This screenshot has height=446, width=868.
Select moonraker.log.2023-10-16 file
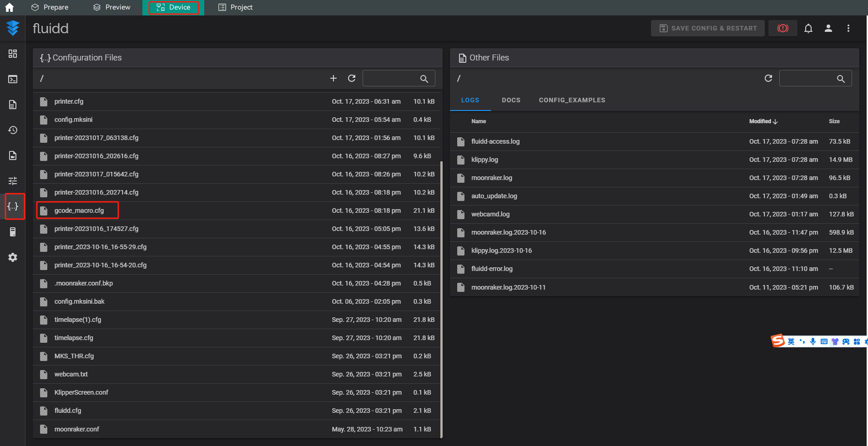pyautogui.click(x=655, y=232)
